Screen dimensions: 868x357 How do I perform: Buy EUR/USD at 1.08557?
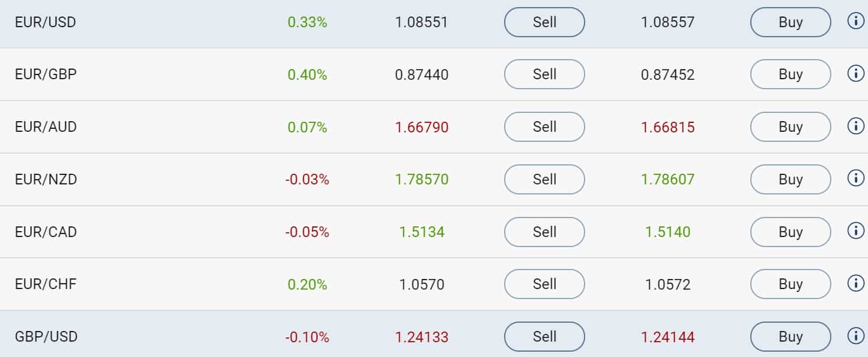coord(790,22)
